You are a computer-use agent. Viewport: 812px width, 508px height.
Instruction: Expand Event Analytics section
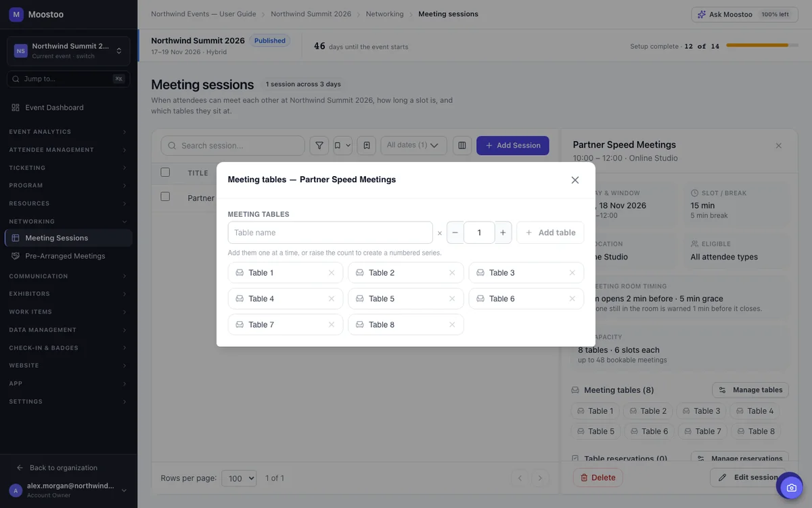click(x=68, y=132)
